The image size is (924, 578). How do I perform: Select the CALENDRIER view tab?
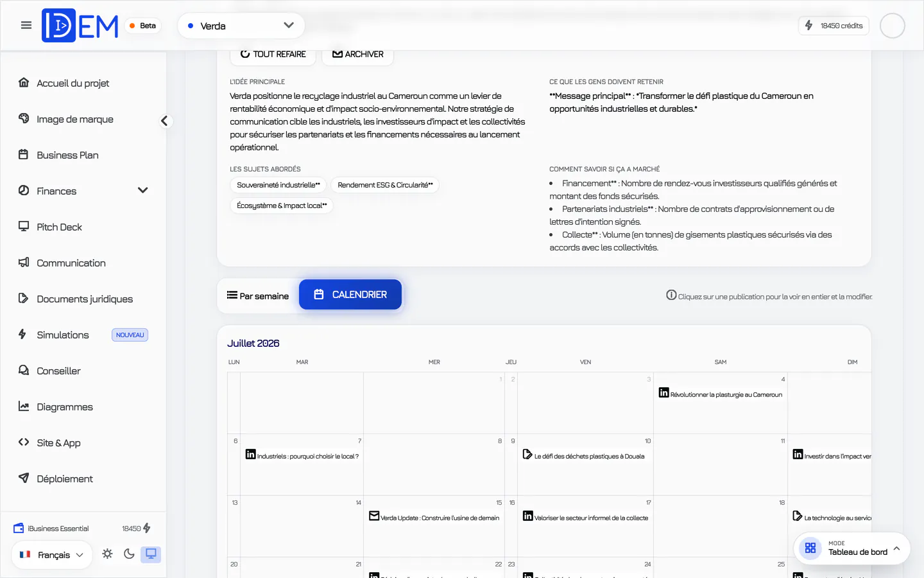point(350,294)
